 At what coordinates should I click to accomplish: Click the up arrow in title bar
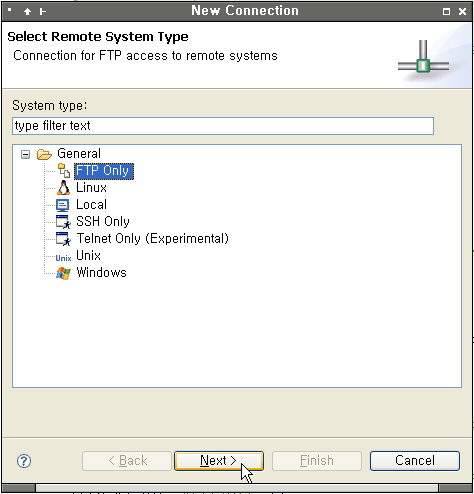(28, 12)
